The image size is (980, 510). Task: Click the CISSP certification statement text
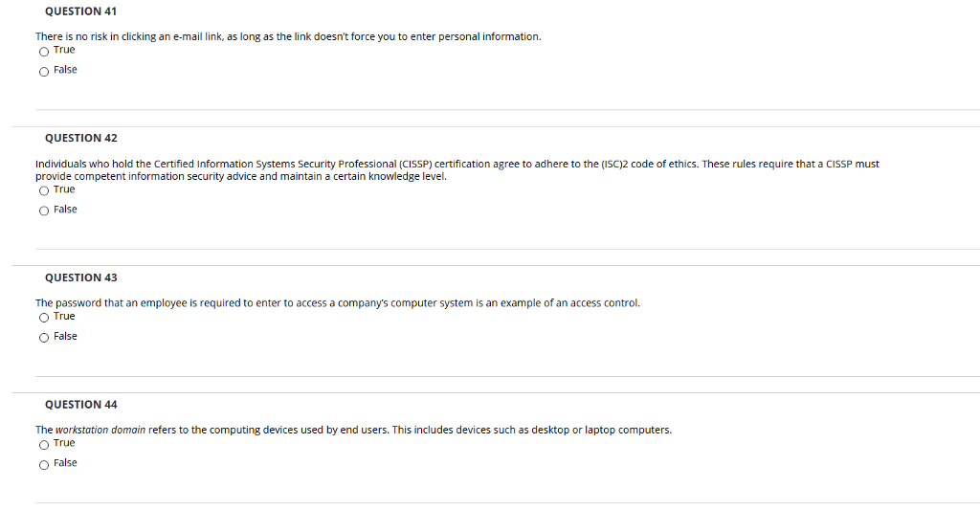click(x=457, y=170)
